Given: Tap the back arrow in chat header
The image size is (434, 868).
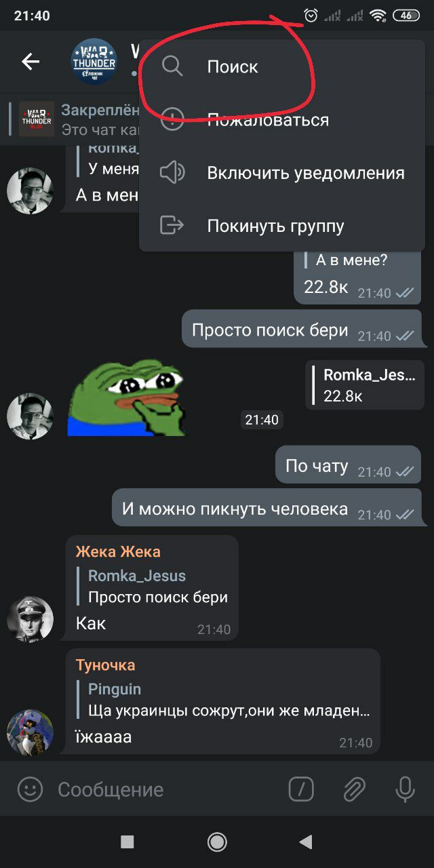Looking at the screenshot, I should tap(31, 62).
